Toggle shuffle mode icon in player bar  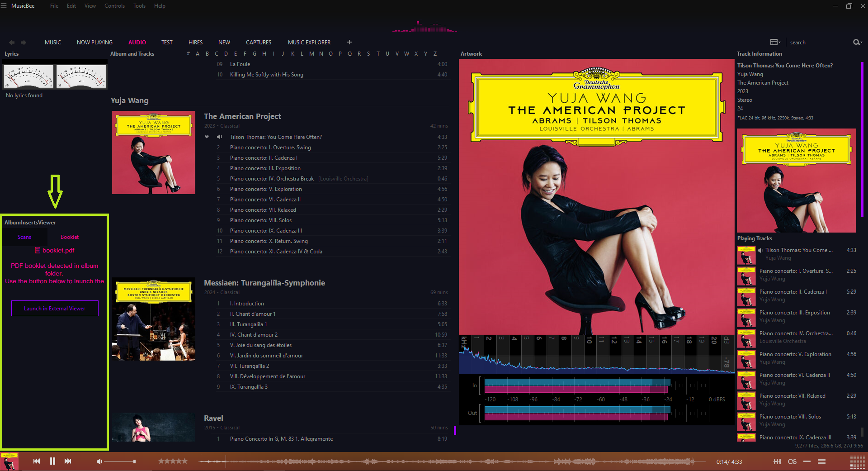[x=822, y=461]
